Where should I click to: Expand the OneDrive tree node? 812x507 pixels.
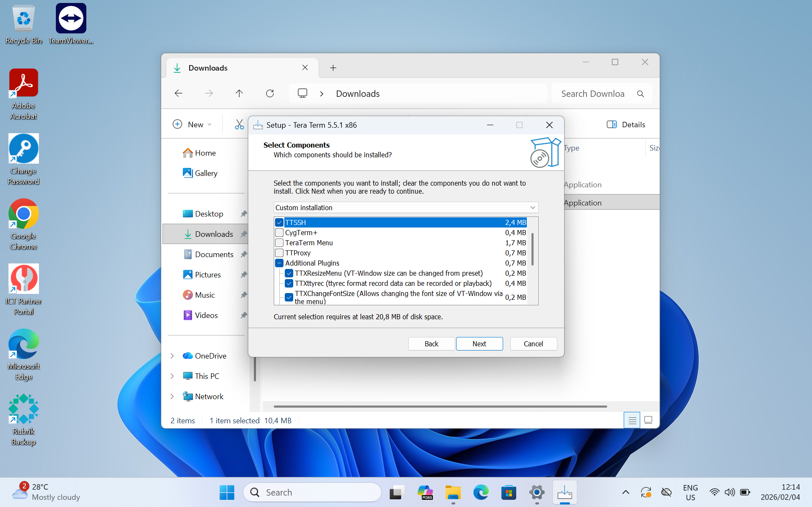coord(172,356)
